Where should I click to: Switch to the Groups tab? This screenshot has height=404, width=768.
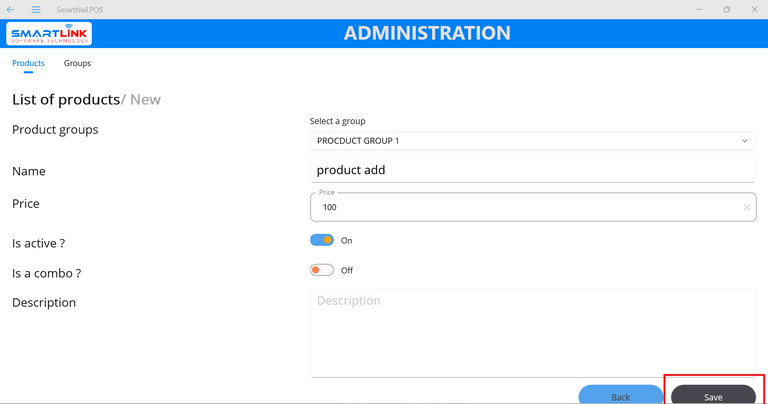(77, 63)
